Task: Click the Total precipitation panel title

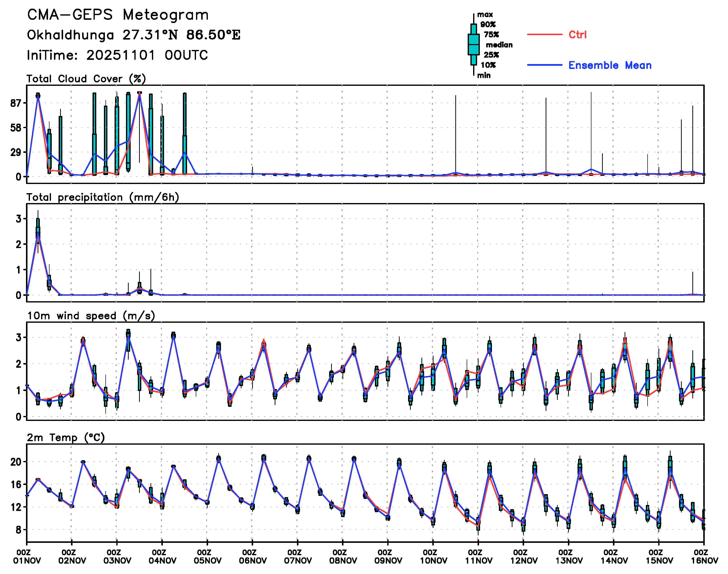Action: pyautogui.click(x=102, y=197)
